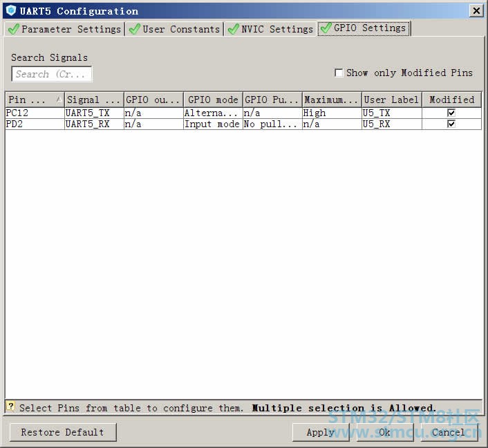Toggle the Modified checkbox for PC12

tap(451, 113)
